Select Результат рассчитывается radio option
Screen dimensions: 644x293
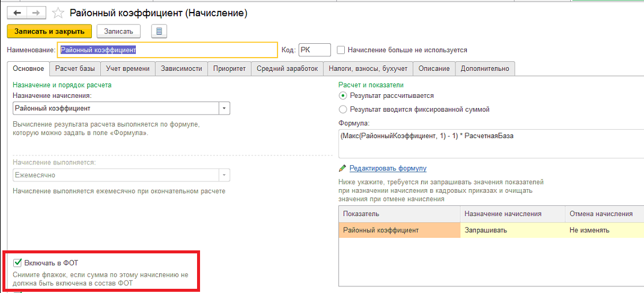[x=342, y=95]
